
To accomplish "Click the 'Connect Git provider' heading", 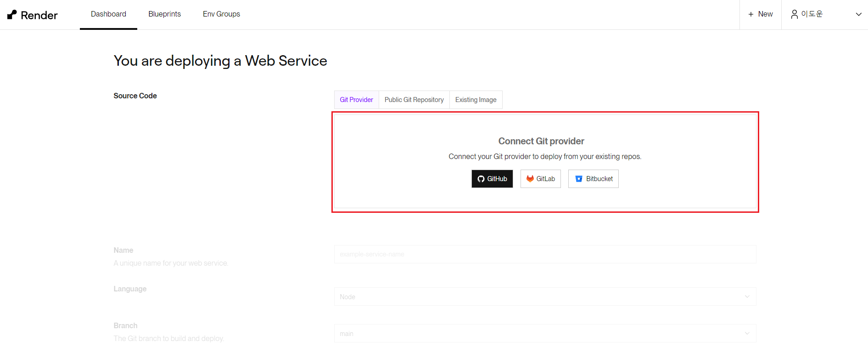I will [x=541, y=141].
